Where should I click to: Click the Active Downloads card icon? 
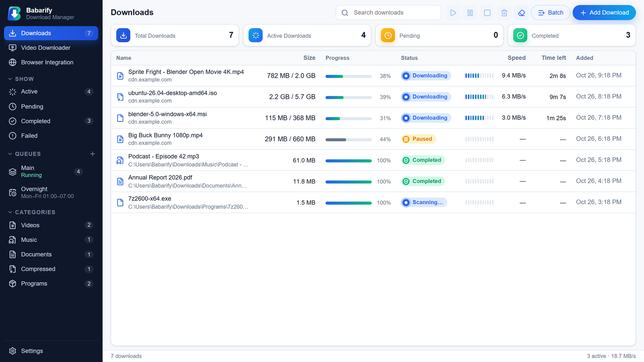pos(256,35)
